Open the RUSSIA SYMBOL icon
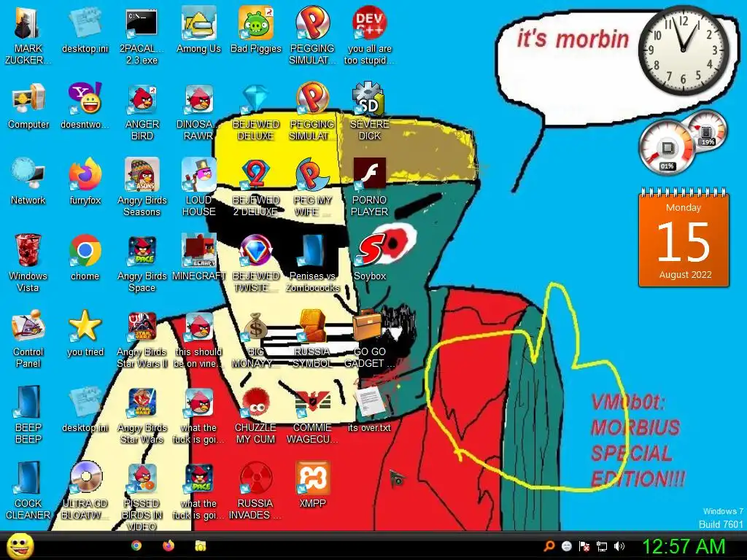The height and width of the screenshot is (560, 747). point(312,326)
